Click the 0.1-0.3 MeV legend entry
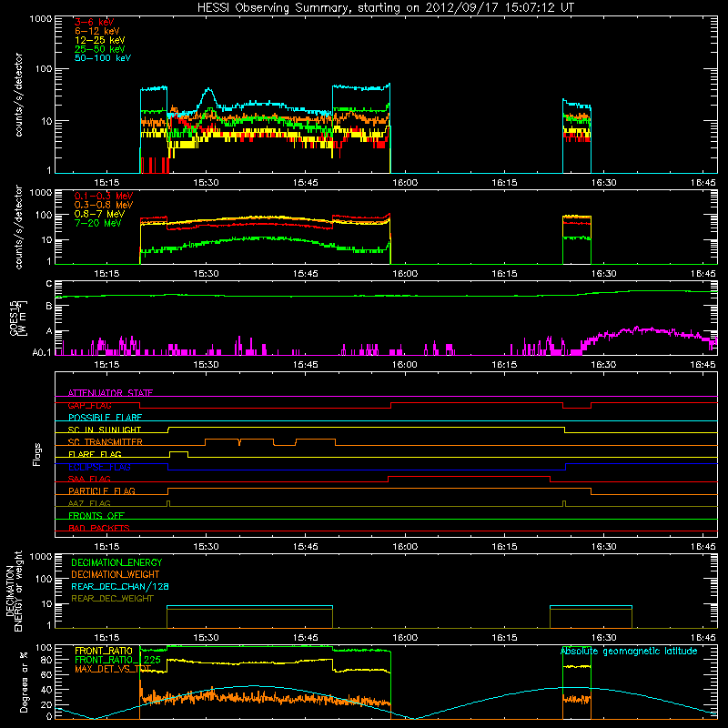 click(x=104, y=196)
